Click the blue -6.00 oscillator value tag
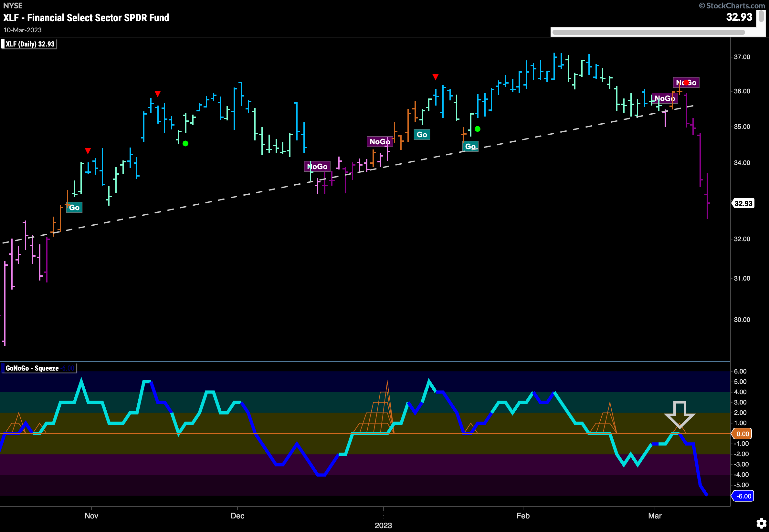 tap(743, 496)
